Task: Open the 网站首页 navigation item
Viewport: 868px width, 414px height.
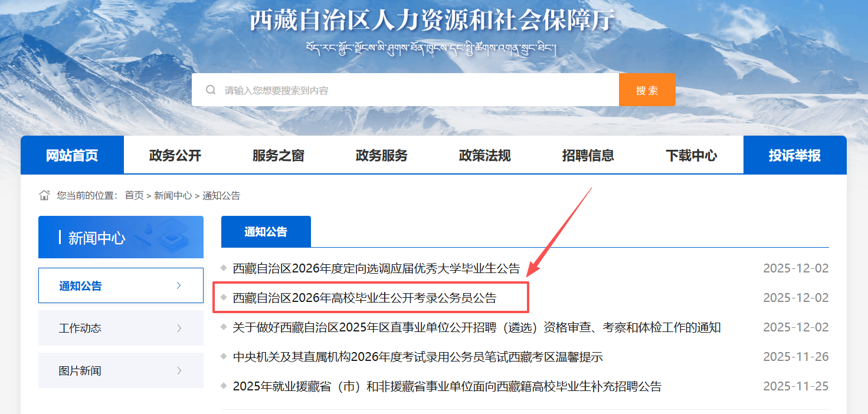Action: (72, 156)
